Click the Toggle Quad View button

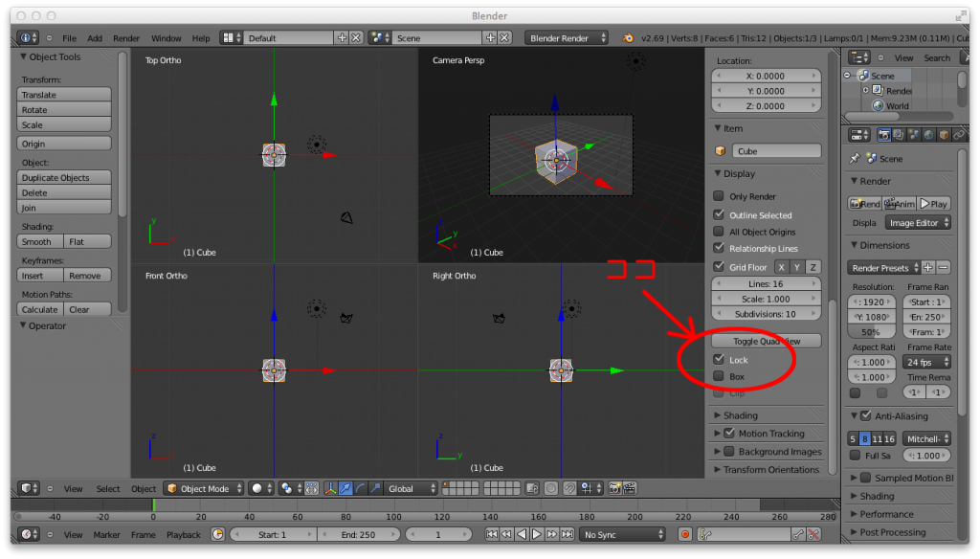[x=766, y=340]
